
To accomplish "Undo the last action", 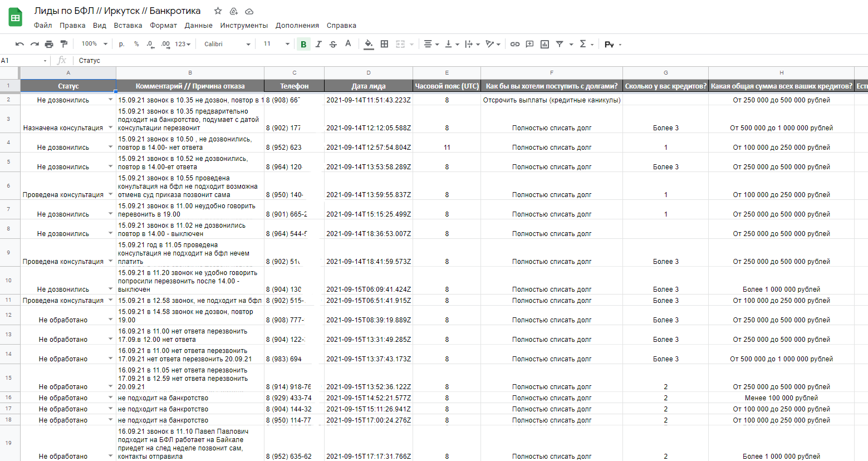I will coord(19,44).
